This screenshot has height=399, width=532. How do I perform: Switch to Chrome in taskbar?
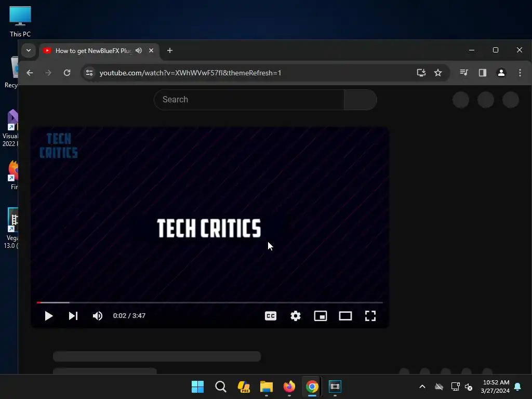(x=312, y=387)
